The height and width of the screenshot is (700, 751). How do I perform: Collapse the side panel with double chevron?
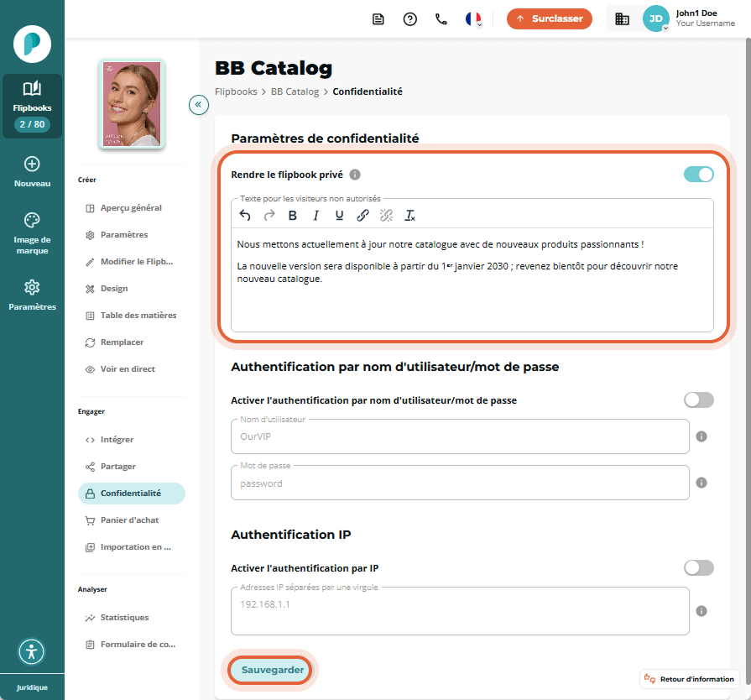coord(198,104)
